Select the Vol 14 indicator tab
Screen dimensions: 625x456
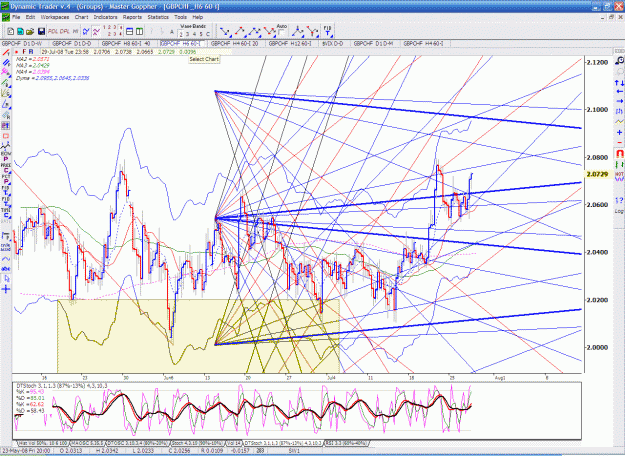tap(234, 443)
